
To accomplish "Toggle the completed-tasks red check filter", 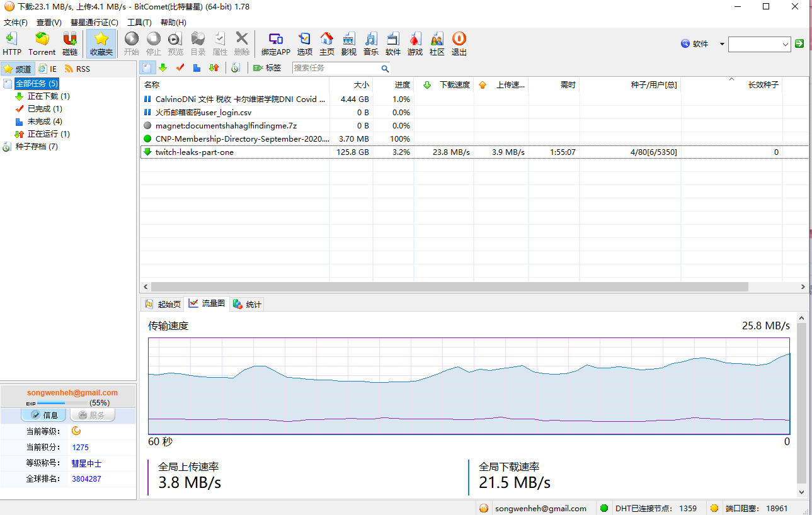I will point(180,68).
